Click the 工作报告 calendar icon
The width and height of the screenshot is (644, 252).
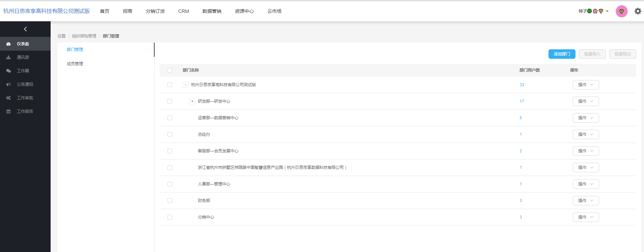8,111
